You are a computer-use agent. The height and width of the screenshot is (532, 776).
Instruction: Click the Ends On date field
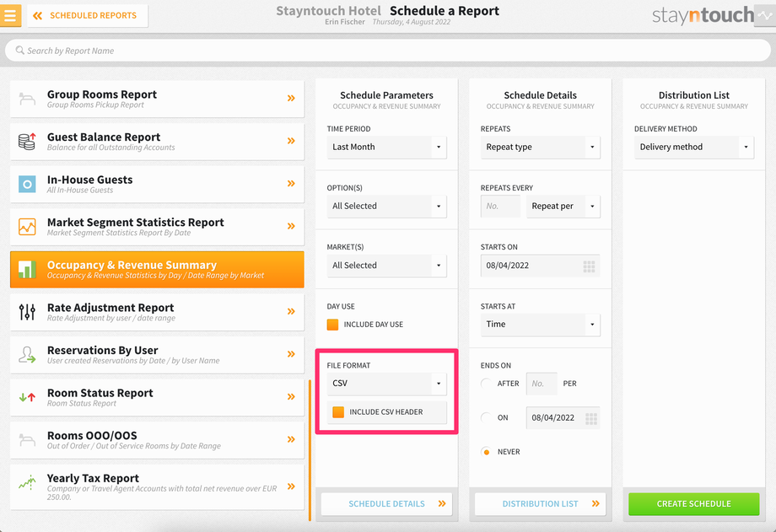pyautogui.click(x=563, y=418)
